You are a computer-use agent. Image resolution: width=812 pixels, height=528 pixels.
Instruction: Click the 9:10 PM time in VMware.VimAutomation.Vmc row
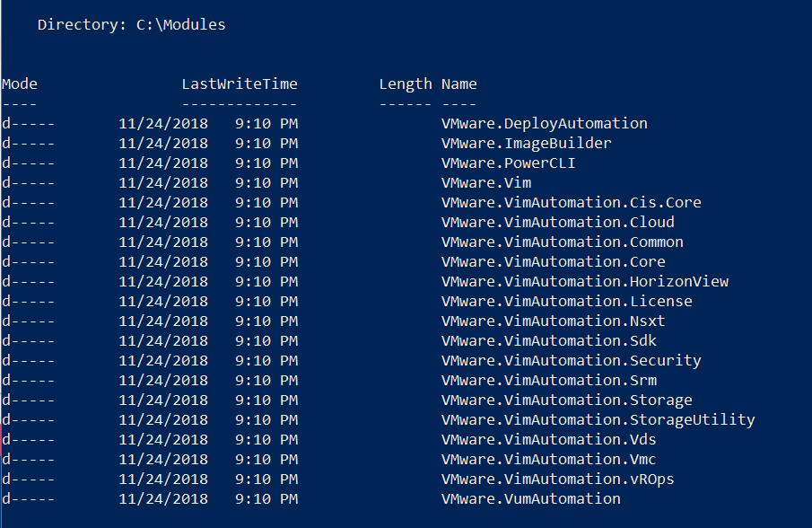[266, 459]
